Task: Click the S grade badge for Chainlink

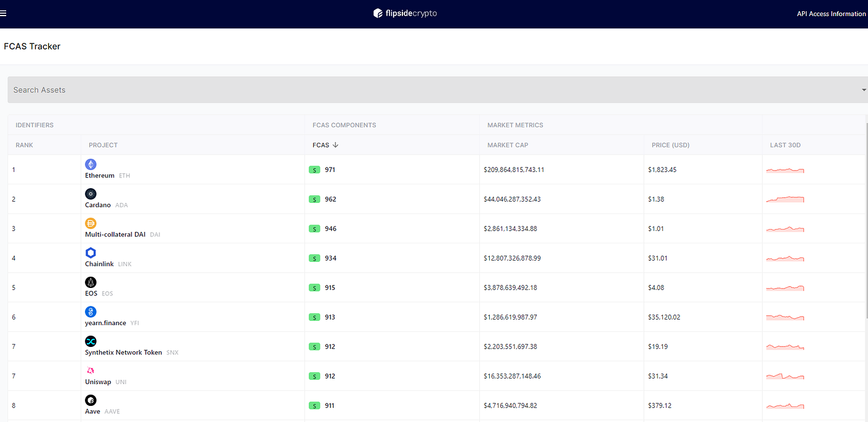Action: pyautogui.click(x=314, y=258)
